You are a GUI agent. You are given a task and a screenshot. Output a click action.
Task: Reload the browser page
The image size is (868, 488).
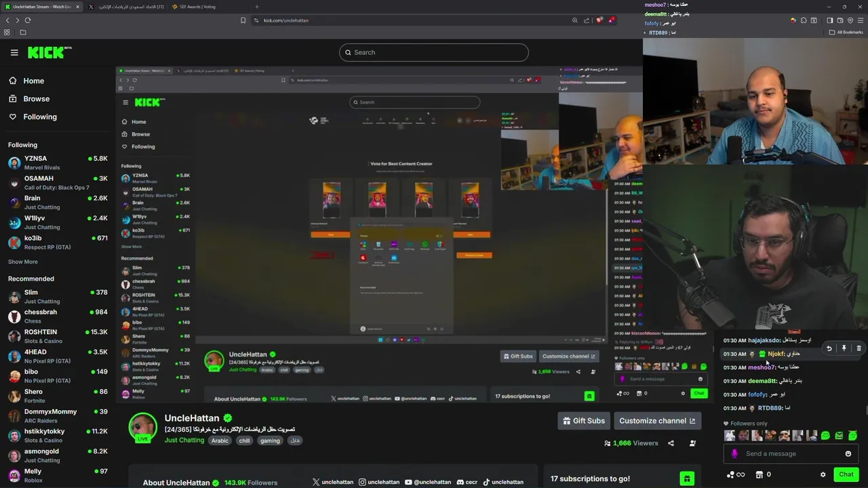point(28,20)
